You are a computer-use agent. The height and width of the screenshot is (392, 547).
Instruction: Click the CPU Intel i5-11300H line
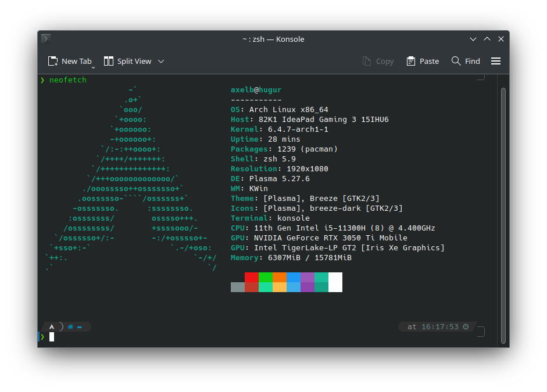[x=333, y=228]
